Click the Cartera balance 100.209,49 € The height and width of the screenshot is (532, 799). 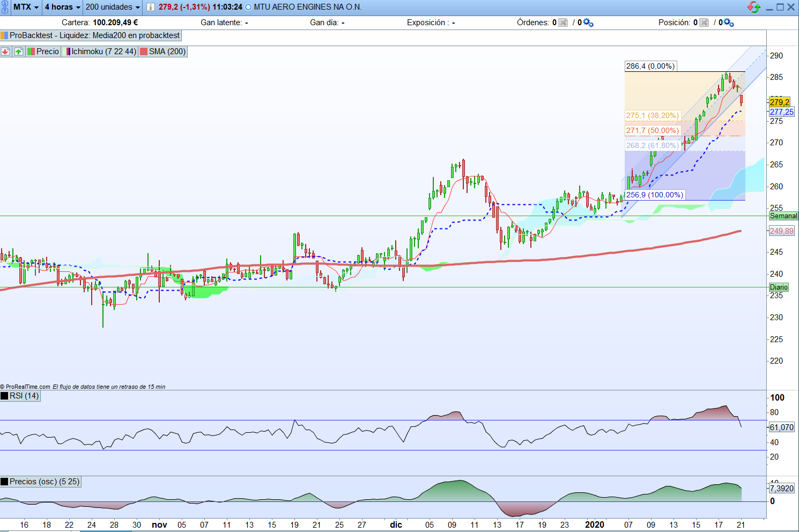[115, 23]
